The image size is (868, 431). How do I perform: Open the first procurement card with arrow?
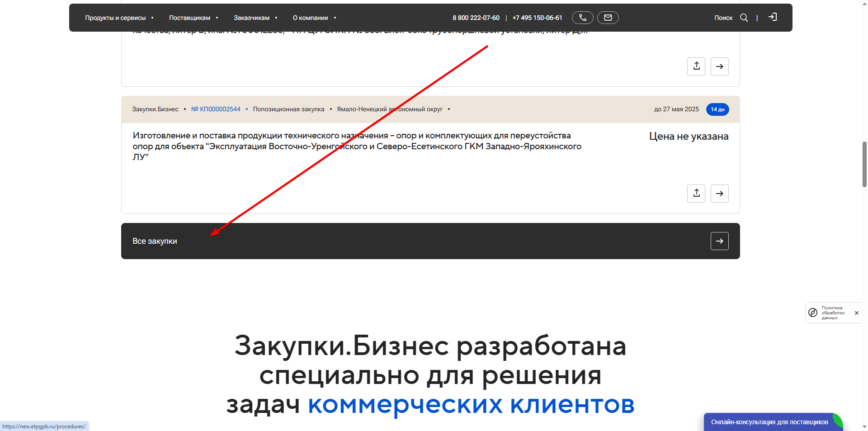(720, 66)
